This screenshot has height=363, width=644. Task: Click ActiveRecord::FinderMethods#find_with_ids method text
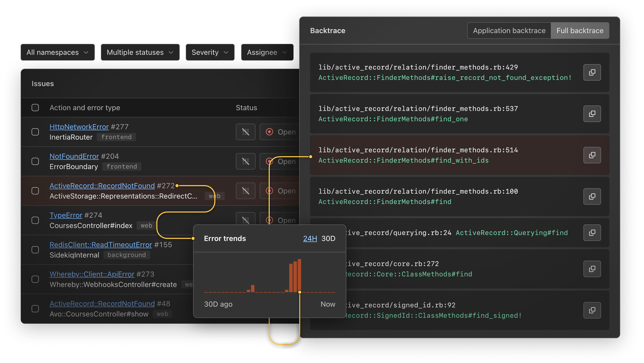[404, 160]
